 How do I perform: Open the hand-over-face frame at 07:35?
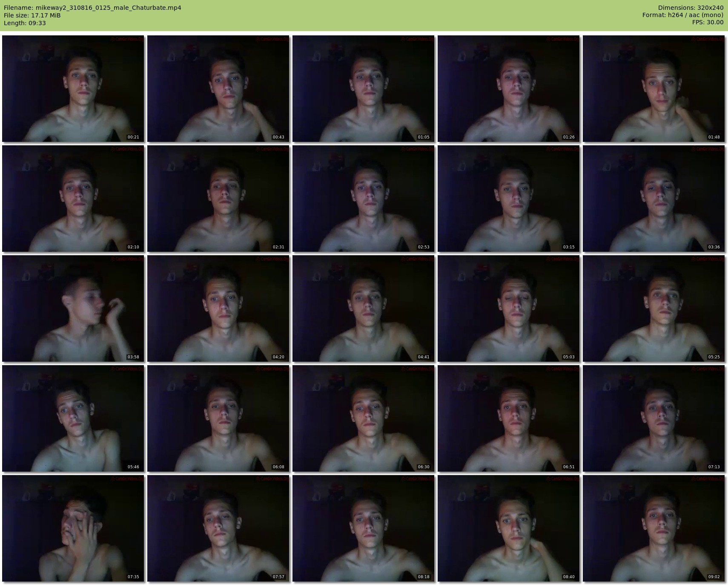tap(73, 528)
